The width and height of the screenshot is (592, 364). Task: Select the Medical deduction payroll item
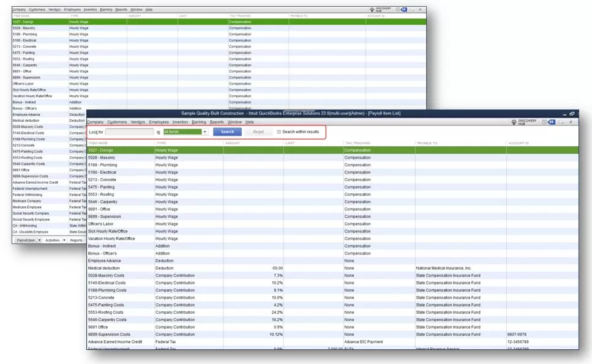[122, 268]
